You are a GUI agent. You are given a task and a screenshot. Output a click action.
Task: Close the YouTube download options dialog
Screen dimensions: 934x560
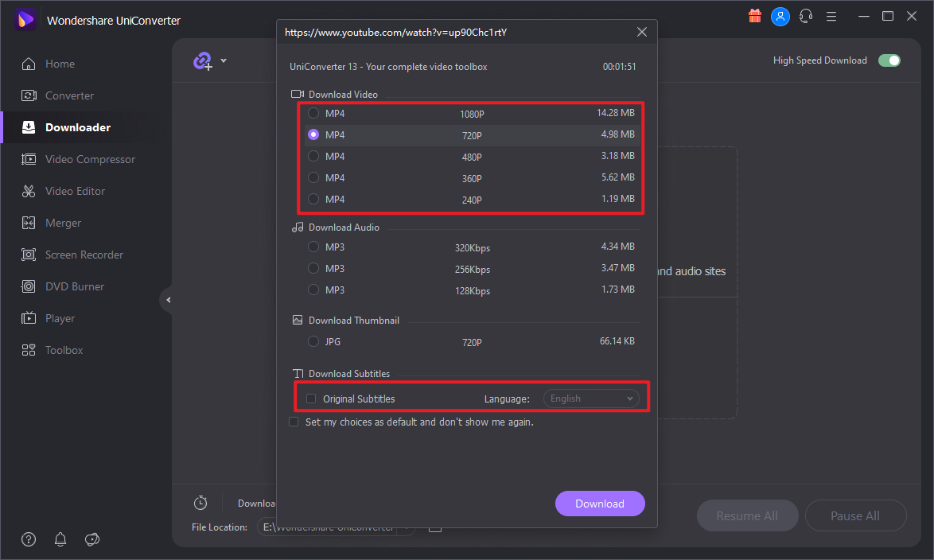coord(642,33)
